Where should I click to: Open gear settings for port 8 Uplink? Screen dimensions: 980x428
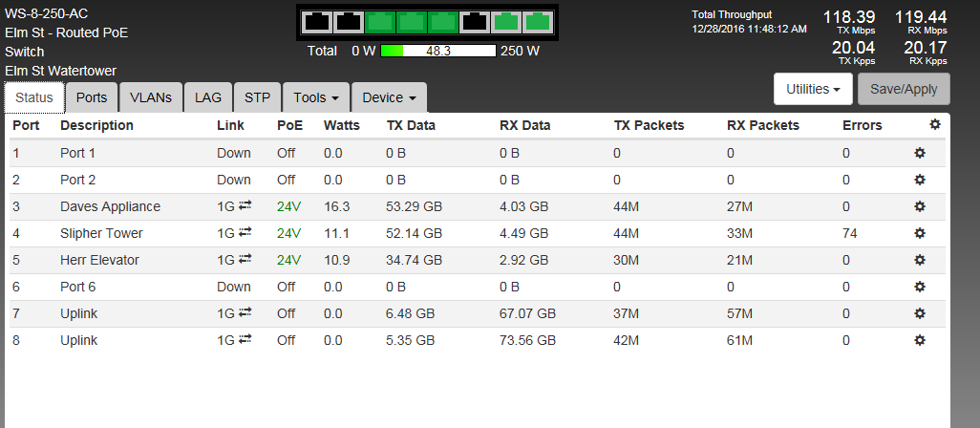[x=920, y=340]
